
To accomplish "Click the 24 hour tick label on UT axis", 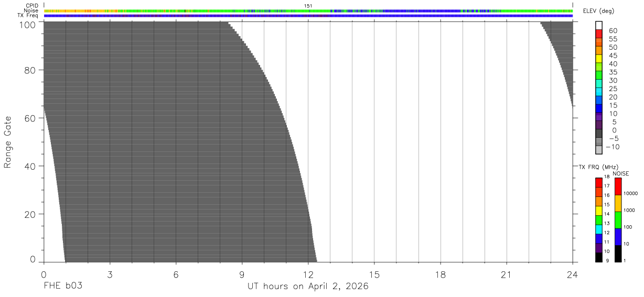I will coord(573,274).
